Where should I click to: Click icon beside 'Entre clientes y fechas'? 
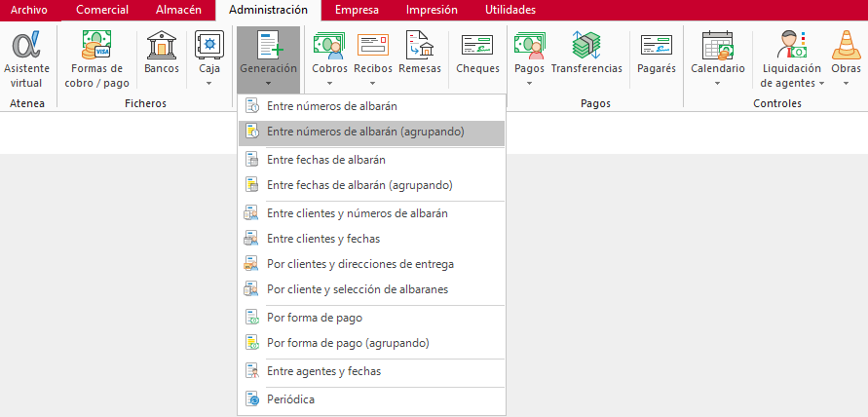click(x=252, y=239)
